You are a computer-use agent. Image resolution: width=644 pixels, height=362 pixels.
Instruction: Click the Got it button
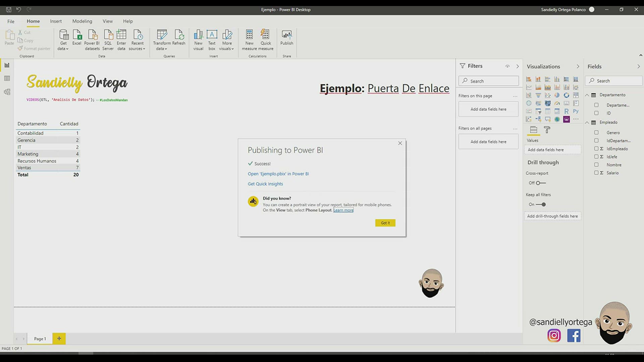[x=385, y=223]
